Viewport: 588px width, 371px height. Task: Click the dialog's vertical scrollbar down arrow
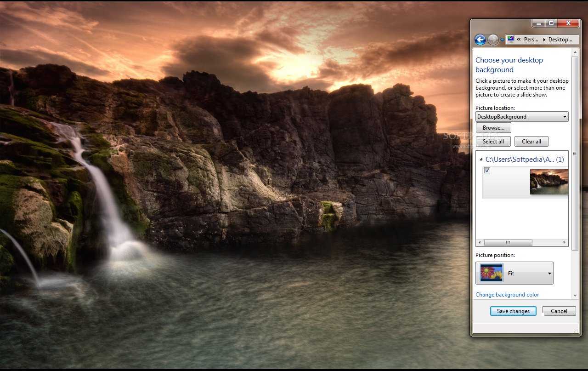[575, 295]
